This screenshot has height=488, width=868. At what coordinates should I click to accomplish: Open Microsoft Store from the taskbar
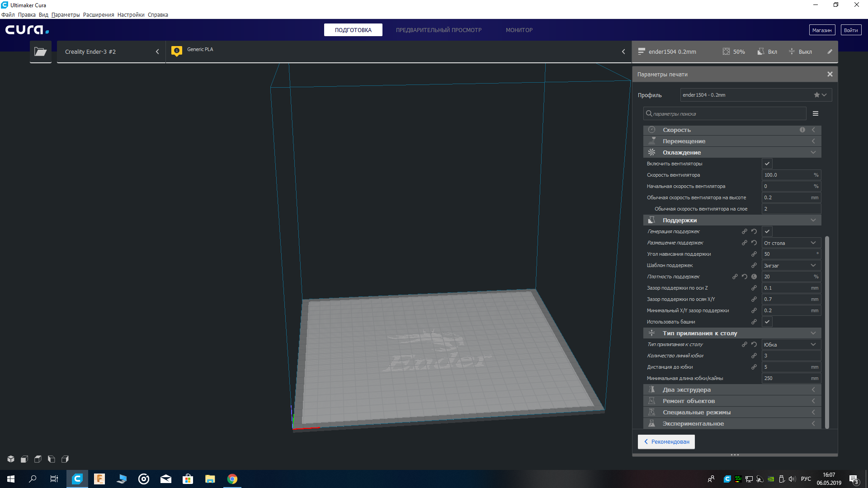(x=188, y=479)
